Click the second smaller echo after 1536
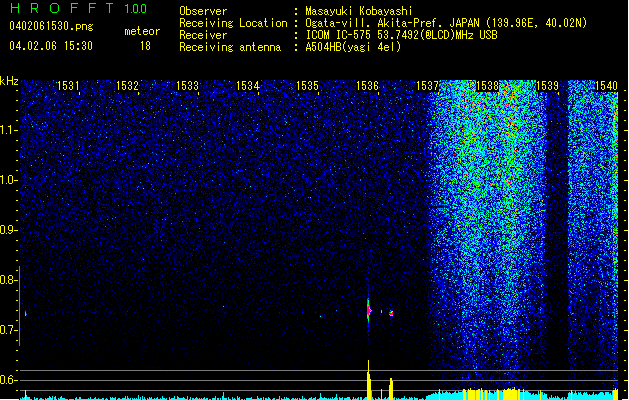The width and height of the screenshot is (629, 400). (x=391, y=313)
